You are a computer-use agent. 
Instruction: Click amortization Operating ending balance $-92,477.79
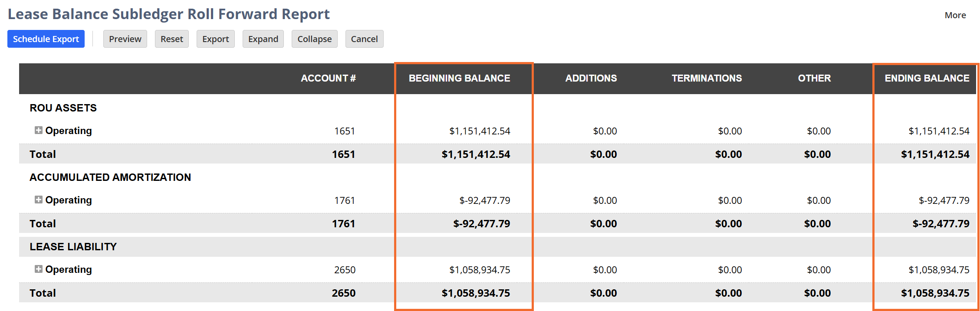tap(944, 200)
